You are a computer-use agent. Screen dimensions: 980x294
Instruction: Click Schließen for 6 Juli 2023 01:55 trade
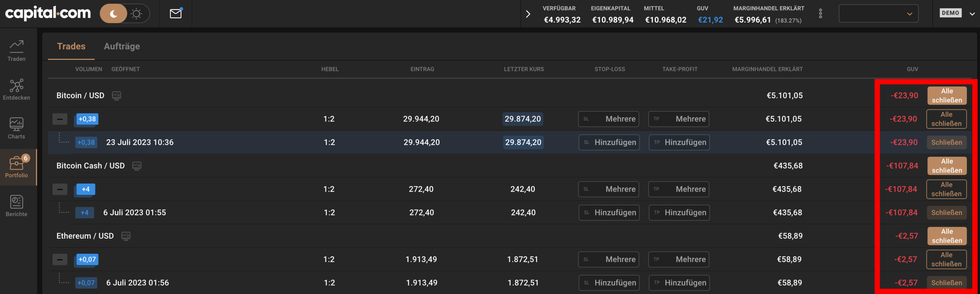click(x=947, y=213)
